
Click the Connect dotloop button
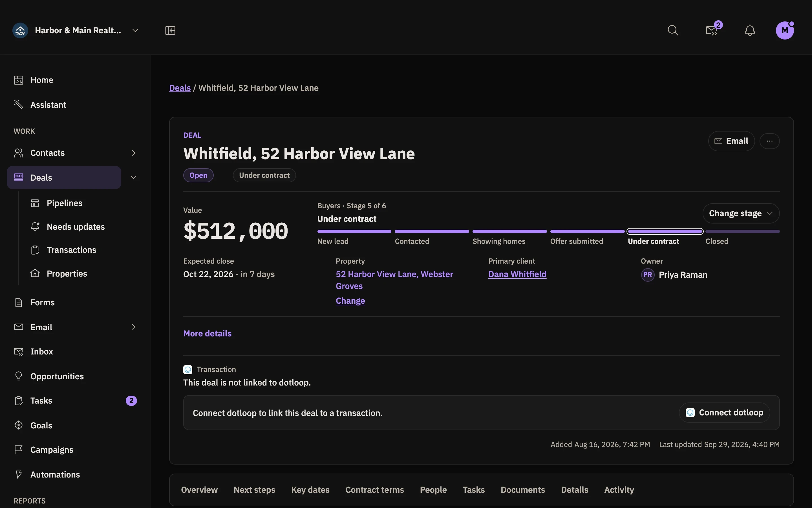tap(724, 413)
